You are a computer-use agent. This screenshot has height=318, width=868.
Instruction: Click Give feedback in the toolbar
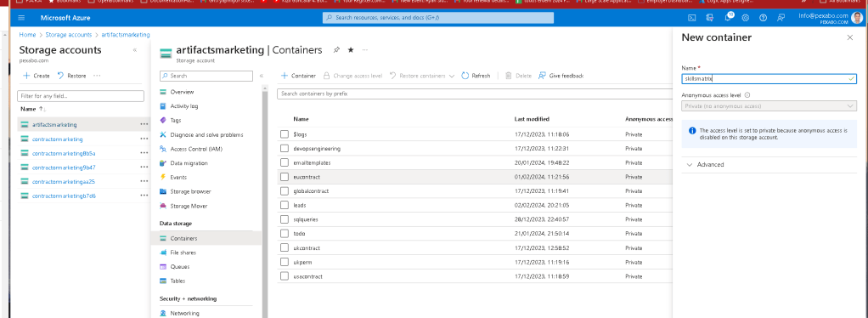561,76
